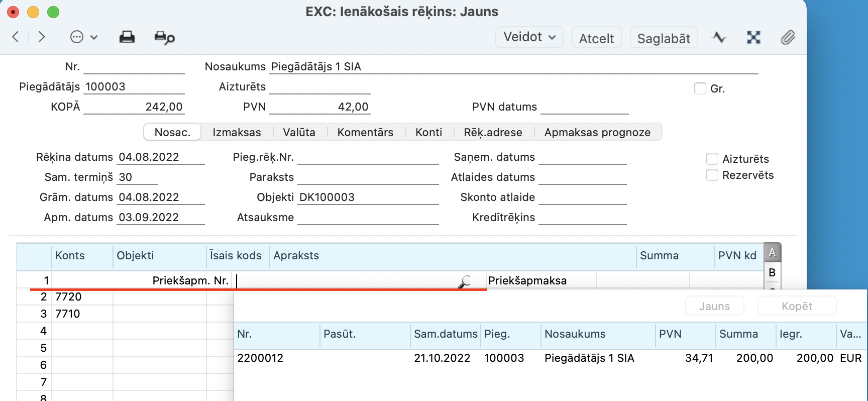Open the Veidot dropdown menu
The image size is (868, 401).
click(529, 37)
